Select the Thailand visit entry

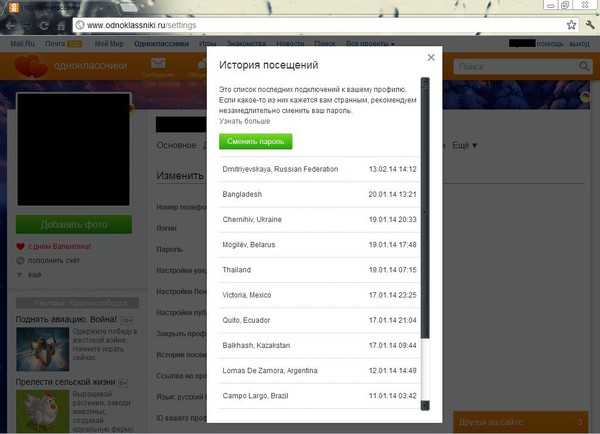319,270
